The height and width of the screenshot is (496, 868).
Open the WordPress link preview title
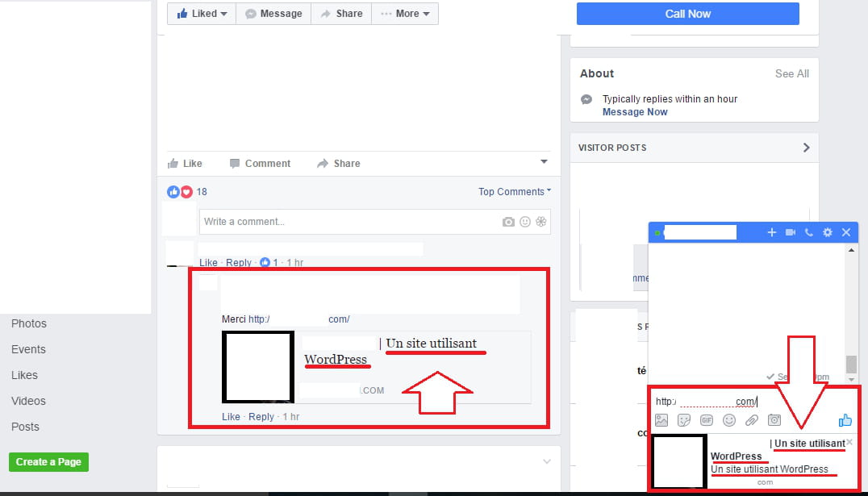point(390,351)
